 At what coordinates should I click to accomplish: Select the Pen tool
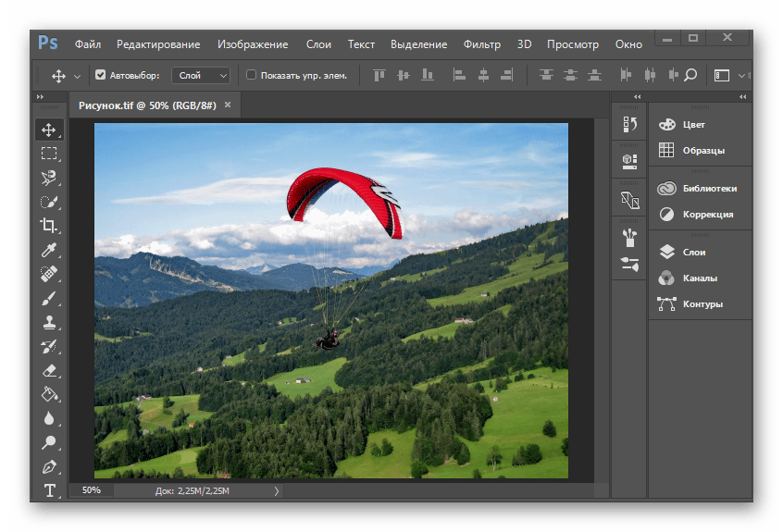pyautogui.click(x=48, y=466)
